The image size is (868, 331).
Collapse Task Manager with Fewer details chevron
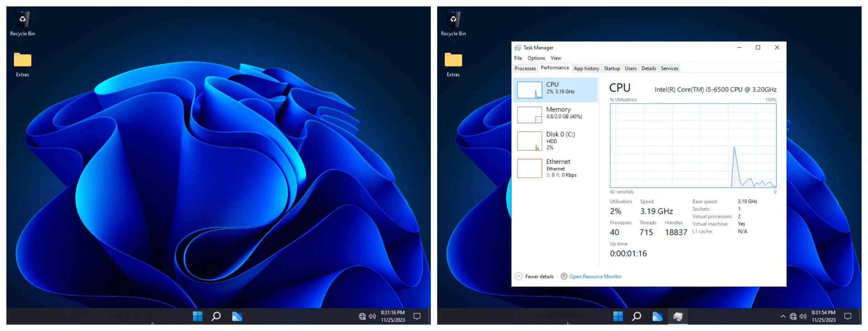(519, 277)
